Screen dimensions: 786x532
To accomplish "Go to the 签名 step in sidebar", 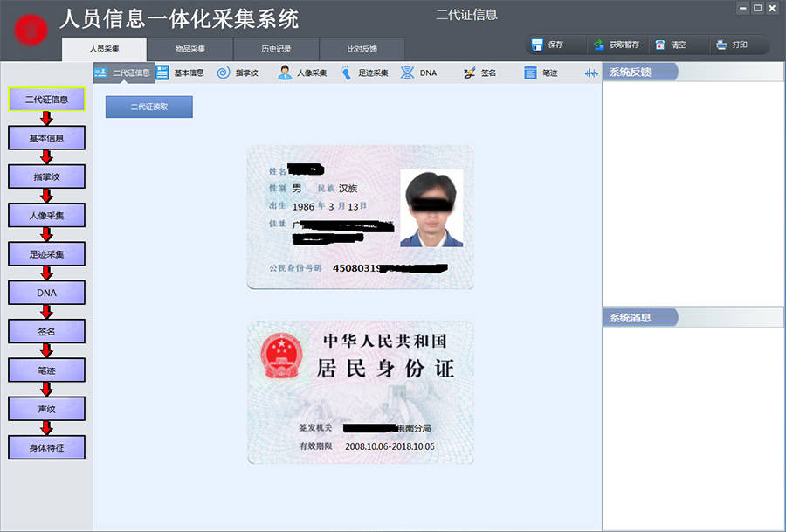I will [x=46, y=331].
